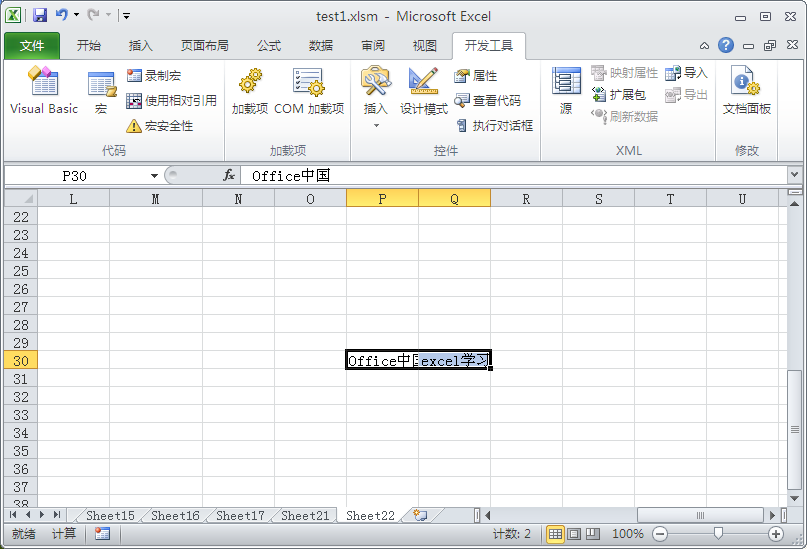The image size is (807, 549).
Task: Click 导入 import XML
Action: click(x=686, y=73)
